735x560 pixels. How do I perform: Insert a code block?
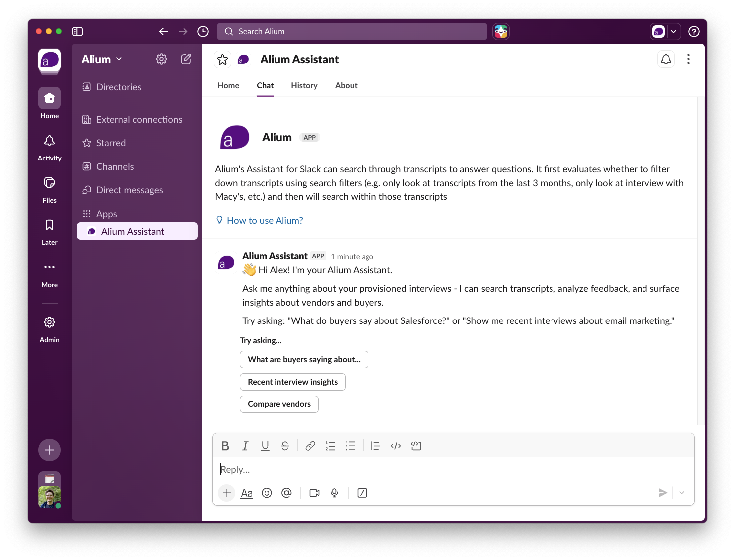tap(416, 446)
